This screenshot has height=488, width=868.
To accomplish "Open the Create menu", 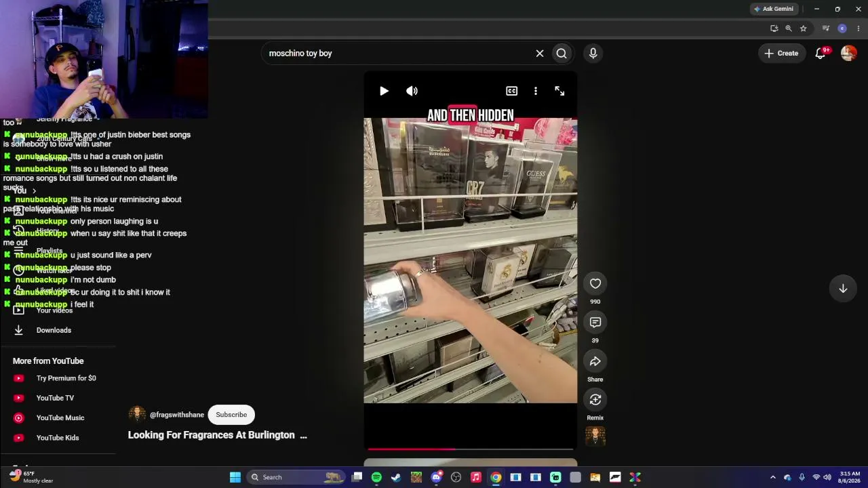I will (781, 54).
